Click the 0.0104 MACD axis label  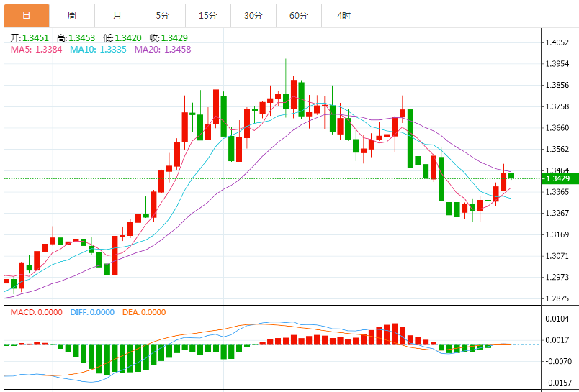point(559,319)
